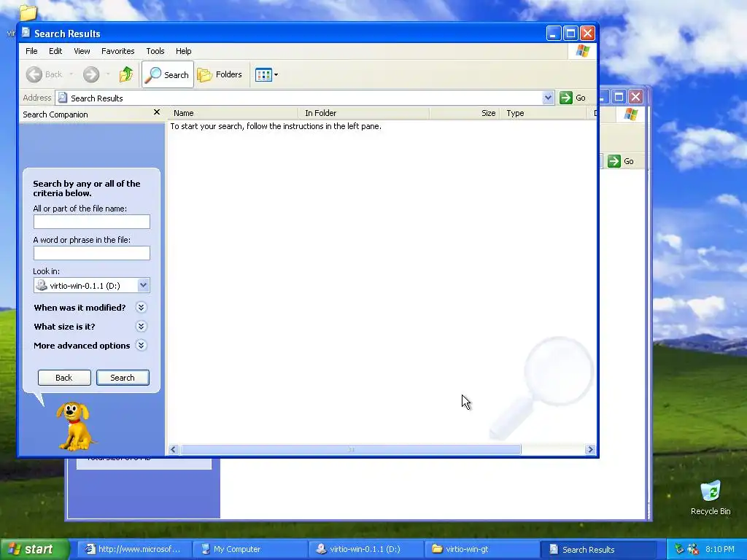The image size is (747, 560).
Task: Sort by the In Folder column header
Action: (364, 113)
